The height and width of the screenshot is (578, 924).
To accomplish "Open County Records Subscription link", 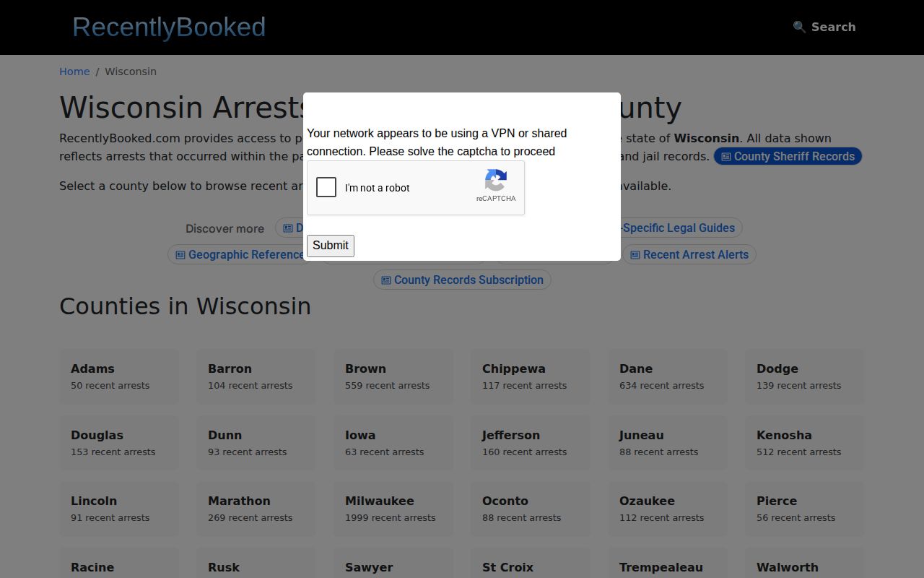I will (x=462, y=280).
